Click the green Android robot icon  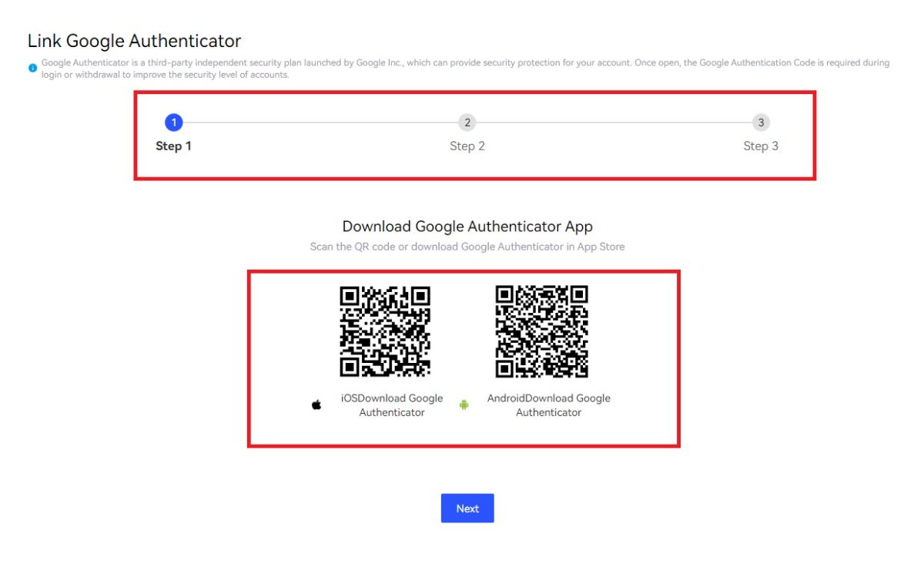pos(464,405)
